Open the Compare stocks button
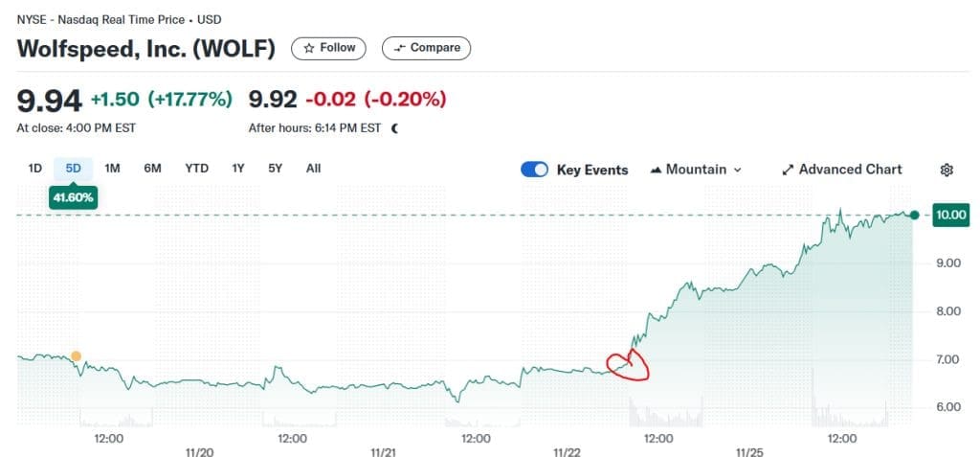The image size is (980, 457). 426,48
